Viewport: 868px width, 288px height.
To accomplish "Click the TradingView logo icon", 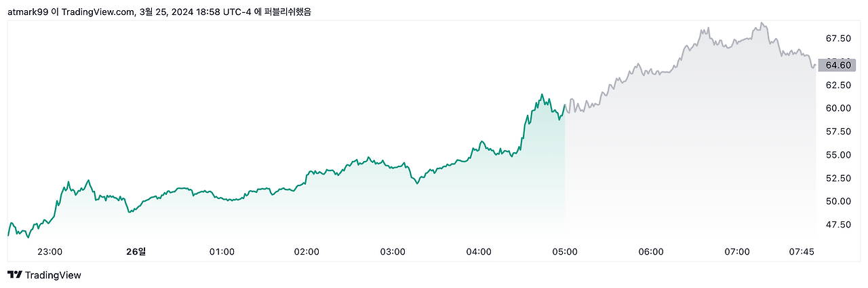I will coord(14,275).
